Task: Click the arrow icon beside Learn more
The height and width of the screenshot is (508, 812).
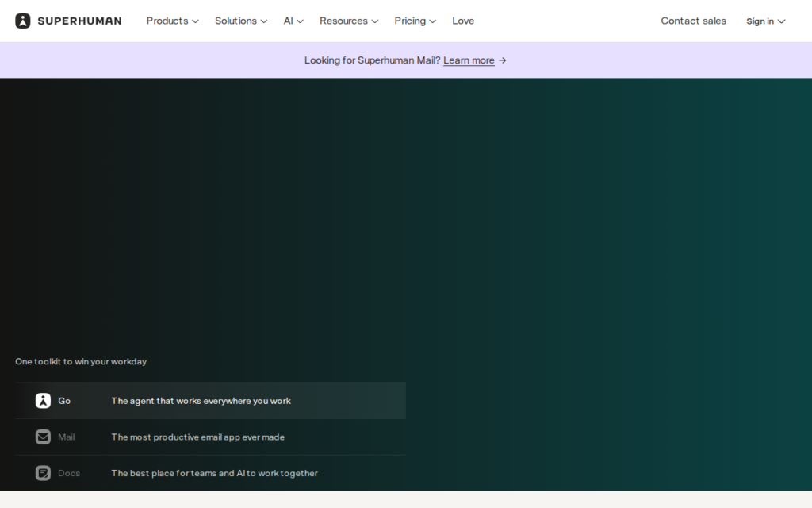Action: [x=502, y=60]
